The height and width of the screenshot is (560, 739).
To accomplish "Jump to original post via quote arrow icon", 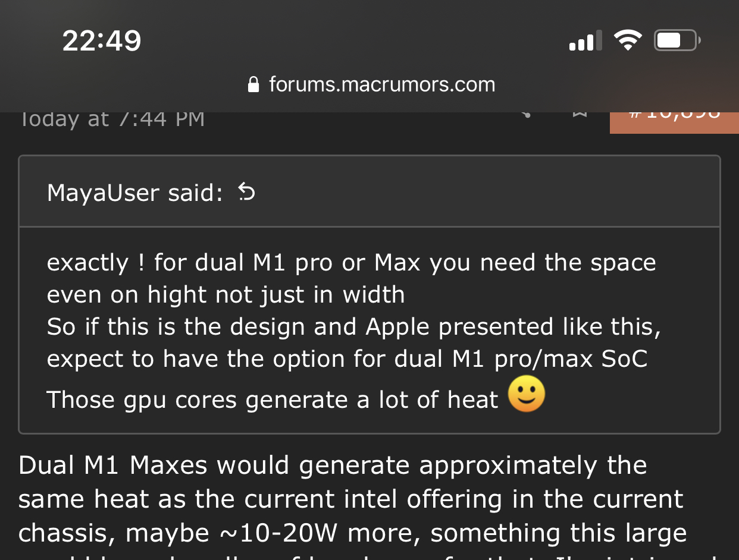I will [x=246, y=192].
